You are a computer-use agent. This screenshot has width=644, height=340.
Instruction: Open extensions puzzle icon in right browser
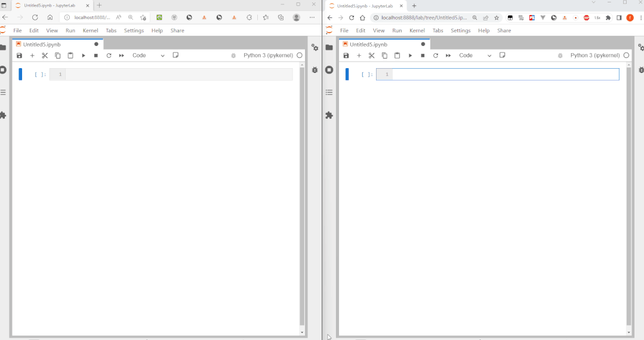click(608, 18)
